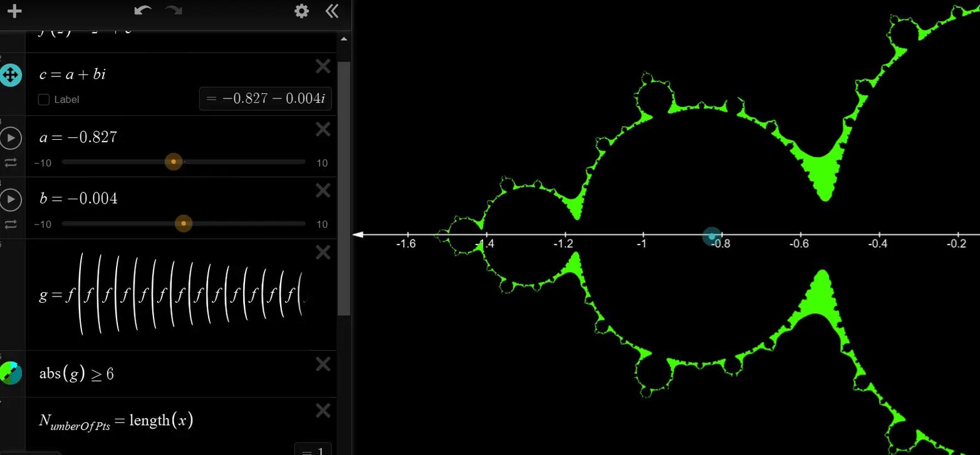Click the slider a handle
Image resolution: width=980 pixels, height=455 pixels.
click(x=174, y=162)
